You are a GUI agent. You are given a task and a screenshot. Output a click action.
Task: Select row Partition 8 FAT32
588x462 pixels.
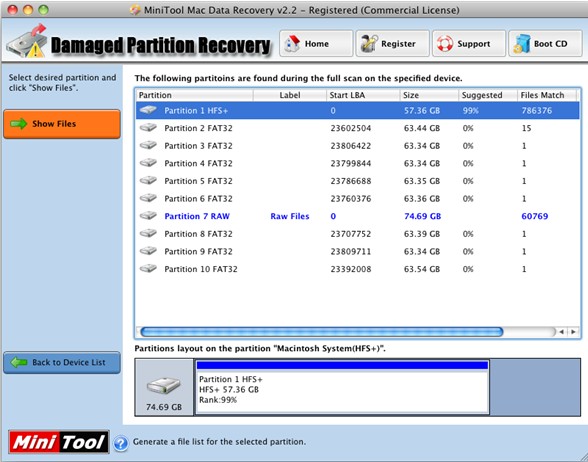point(357,234)
